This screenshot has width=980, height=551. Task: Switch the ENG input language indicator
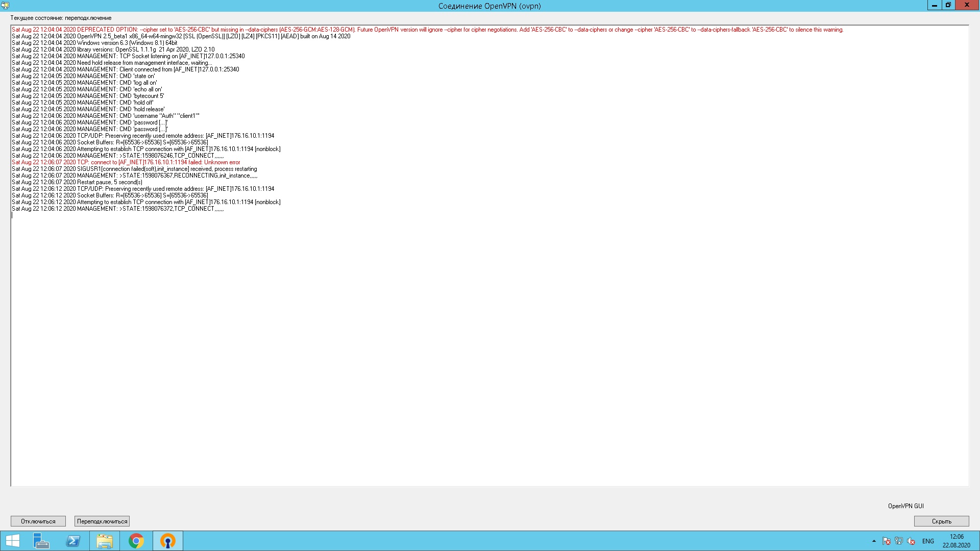tap(928, 541)
